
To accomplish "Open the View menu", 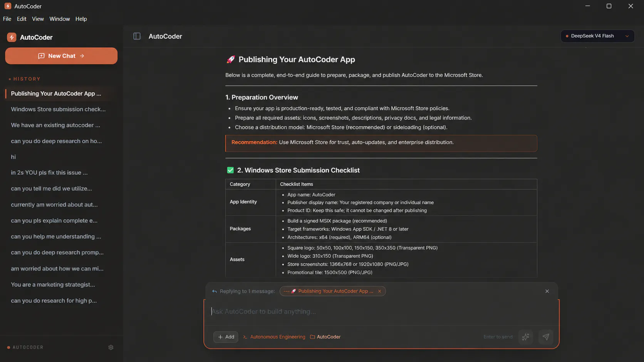I will click(38, 19).
